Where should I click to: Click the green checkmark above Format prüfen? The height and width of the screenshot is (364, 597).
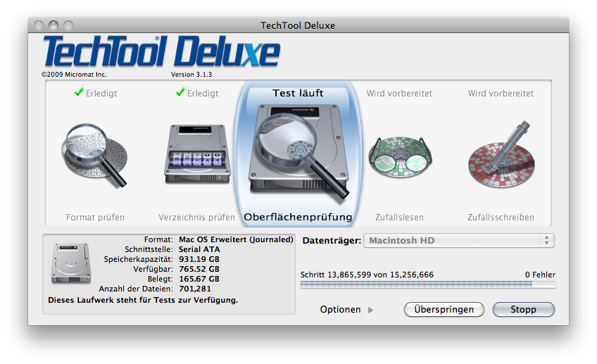click(77, 92)
